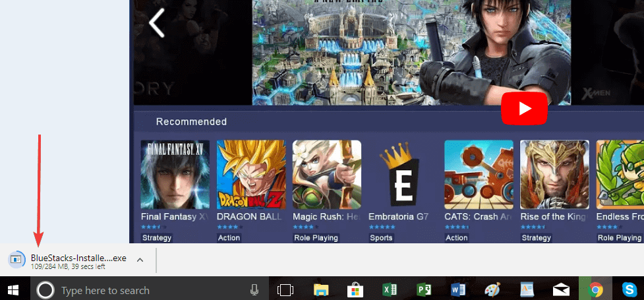Screen dimensions: 644x300
Task: Open the CATS Crash Arena game icon
Action: 479,175
